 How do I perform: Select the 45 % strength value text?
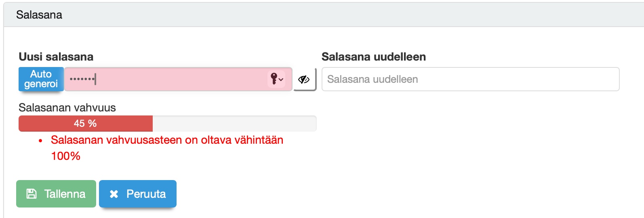85,124
